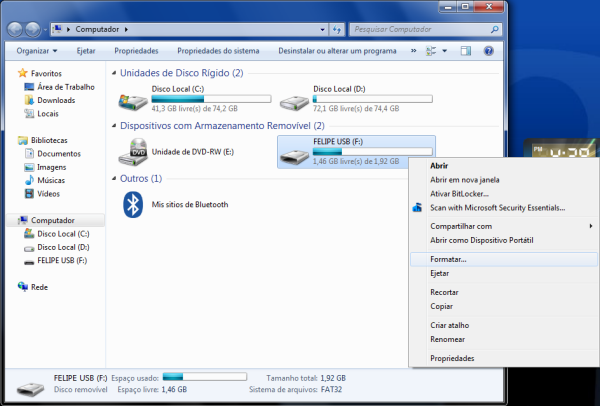This screenshot has width=600, height=406.
Task: Select the DVD-RW (E:) drive icon
Action: tap(133, 151)
